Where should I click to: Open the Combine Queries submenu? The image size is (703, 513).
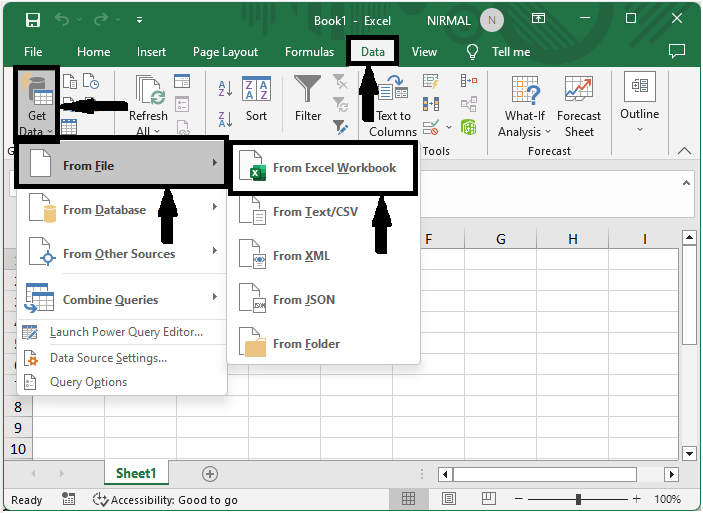[122, 297]
